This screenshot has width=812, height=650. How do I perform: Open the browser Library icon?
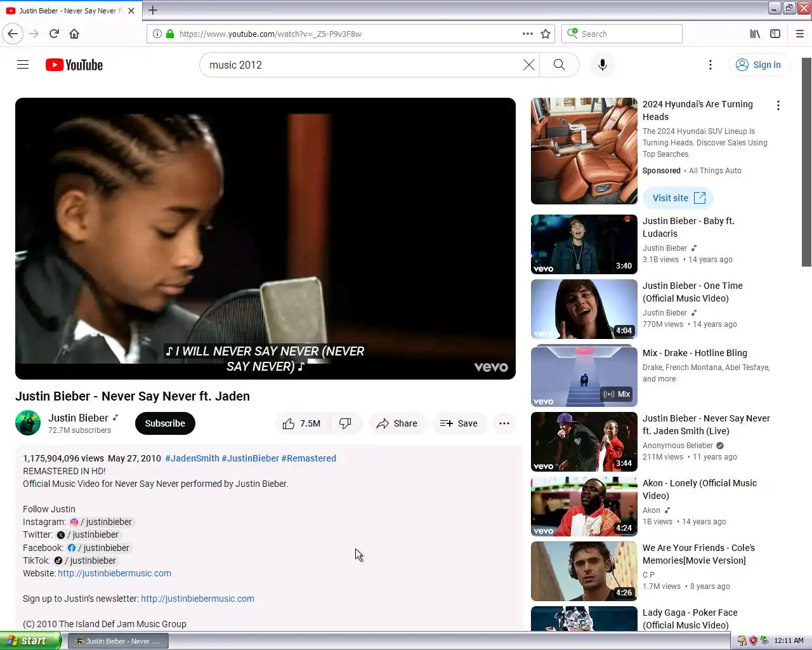[755, 34]
